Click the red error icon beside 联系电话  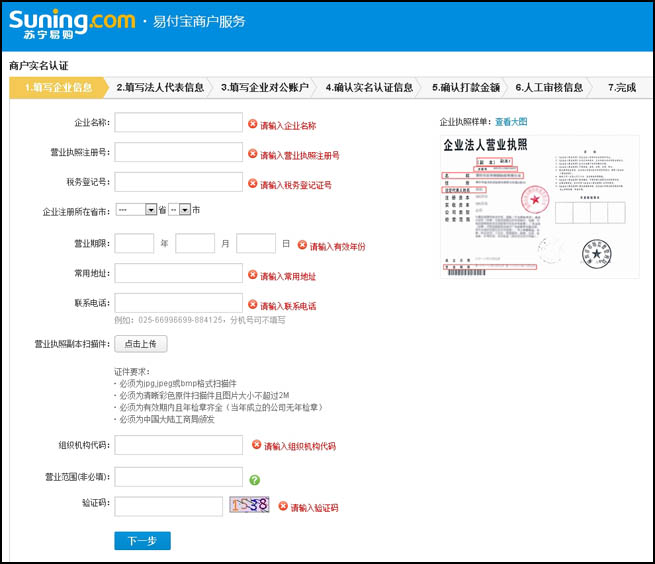[253, 305]
